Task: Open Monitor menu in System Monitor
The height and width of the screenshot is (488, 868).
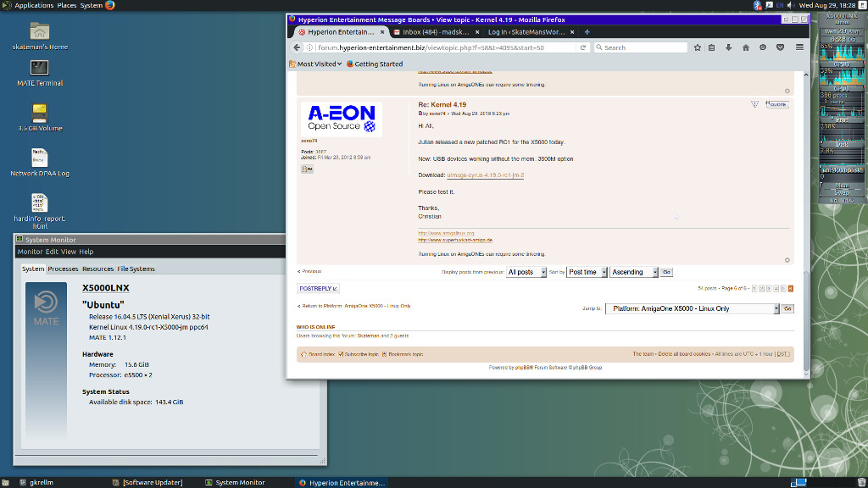Action: coord(30,252)
